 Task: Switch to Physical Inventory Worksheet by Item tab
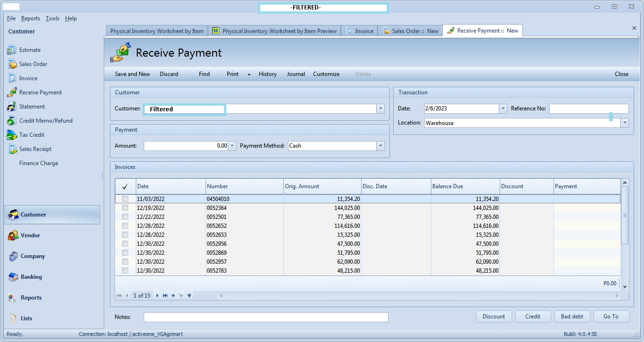(157, 31)
